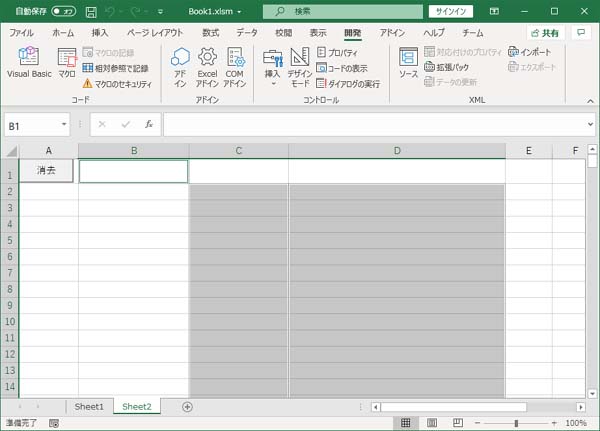Adjust the zoom slider in status bar
Image resolution: width=600 pixels, height=431 pixels.
[516, 423]
